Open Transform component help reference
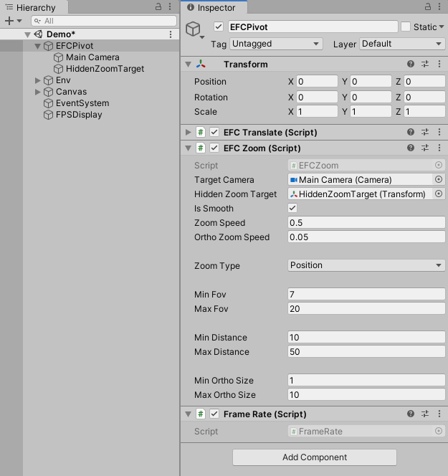Image resolution: width=448 pixels, height=476 pixels. [410, 64]
